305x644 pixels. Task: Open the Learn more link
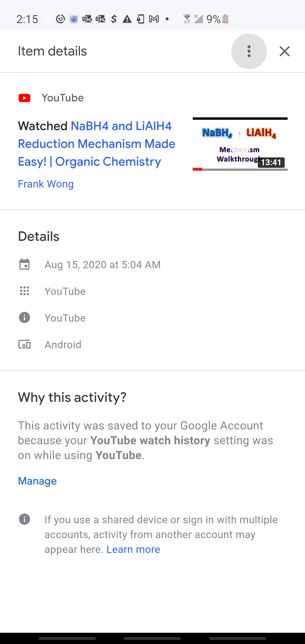coord(133,549)
